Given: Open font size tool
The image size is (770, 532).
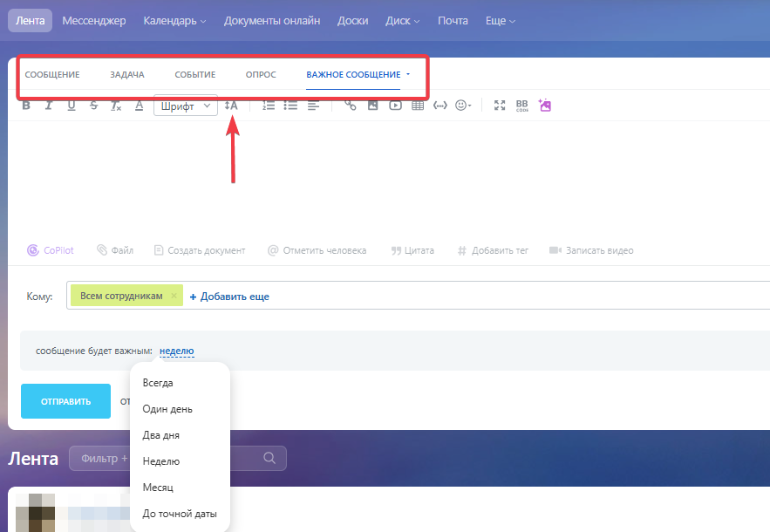Looking at the screenshot, I should [231, 106].
